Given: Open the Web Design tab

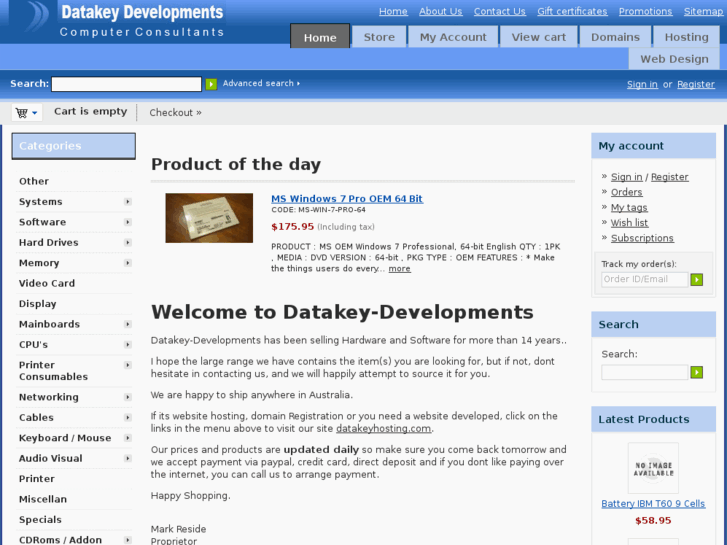Looking at the screenshot, I should coord(674,59).
